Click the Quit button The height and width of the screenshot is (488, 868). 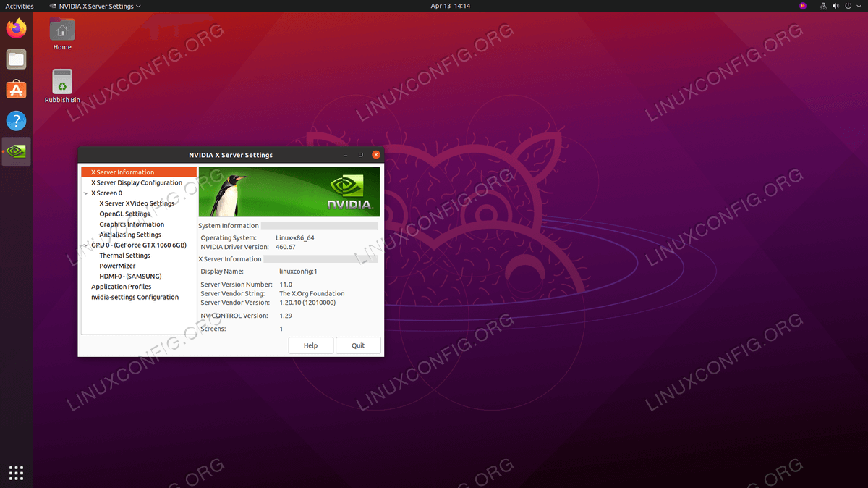(x=358, y=345)
